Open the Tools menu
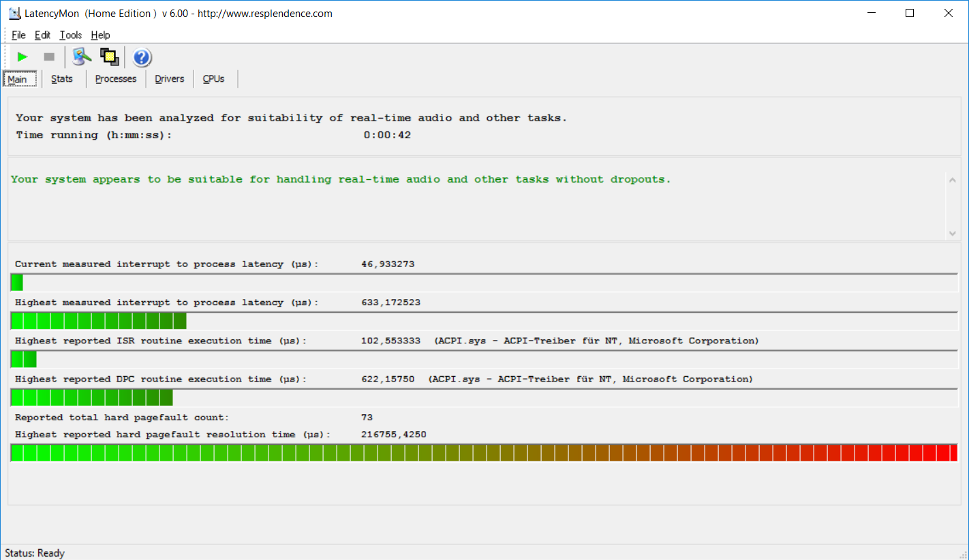 70,35
